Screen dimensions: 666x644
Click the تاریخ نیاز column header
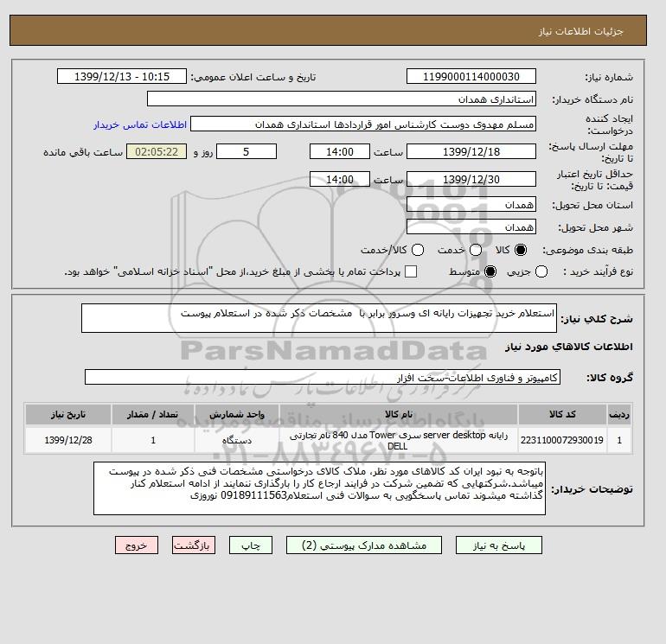pyautogui.click(x=68, y=414)
